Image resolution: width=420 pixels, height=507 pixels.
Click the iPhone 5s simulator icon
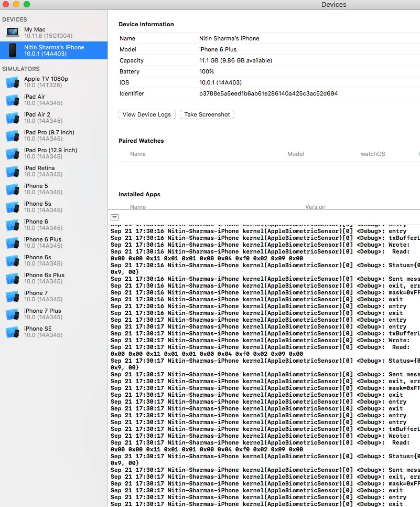(x=13, y=207)
